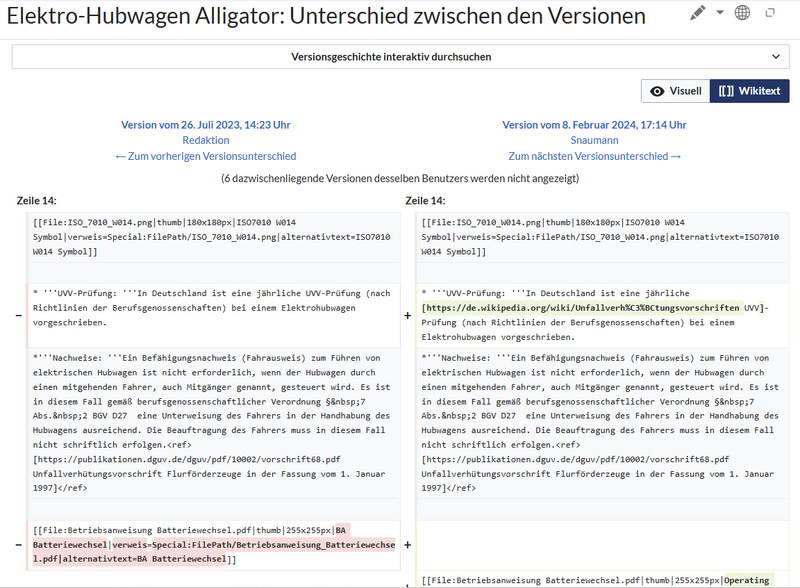Click the highlighted wikipedia Unfallverhütungsvorschriften URL
Screen dimensions: 800x588
(581, 308)
